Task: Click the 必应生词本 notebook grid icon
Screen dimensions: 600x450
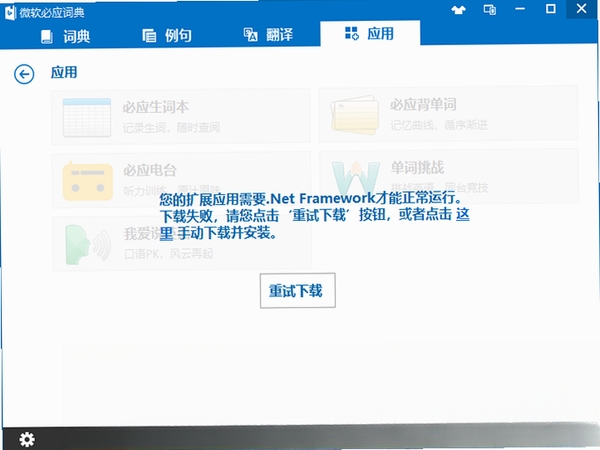Action: pyautogui.click(x=87, y=117)
